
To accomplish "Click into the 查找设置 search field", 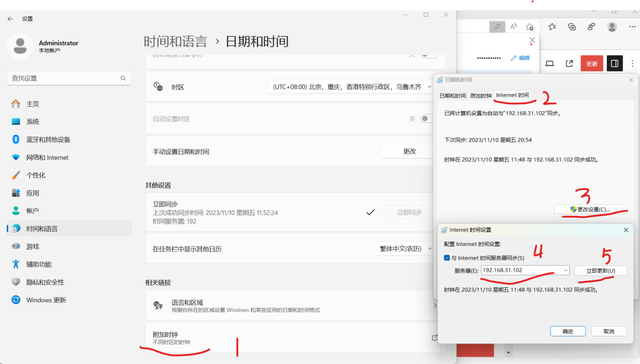I will pos(62,78).
